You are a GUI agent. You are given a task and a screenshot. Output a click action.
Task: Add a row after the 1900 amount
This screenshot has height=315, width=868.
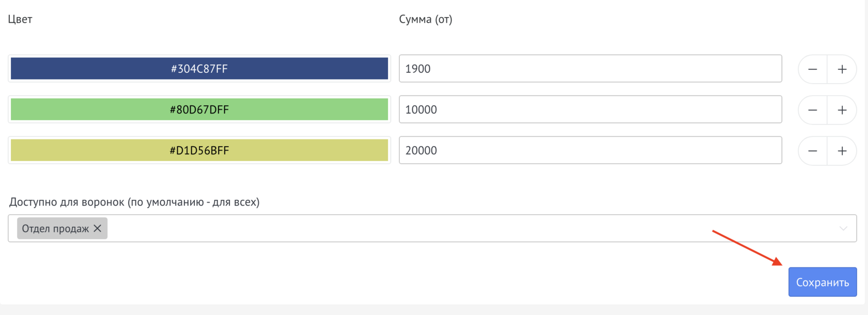pyautogui.click(x=842, y=69)
